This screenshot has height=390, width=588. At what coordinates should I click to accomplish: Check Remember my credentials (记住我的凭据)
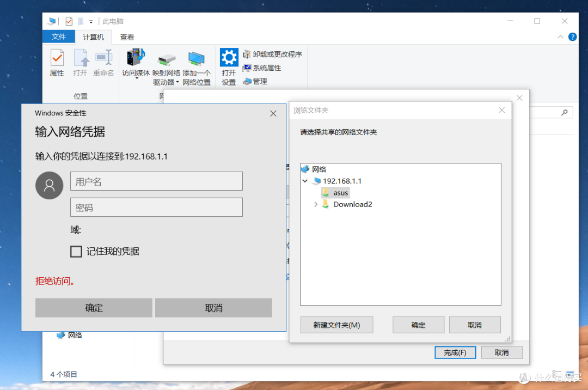point(76,251)
